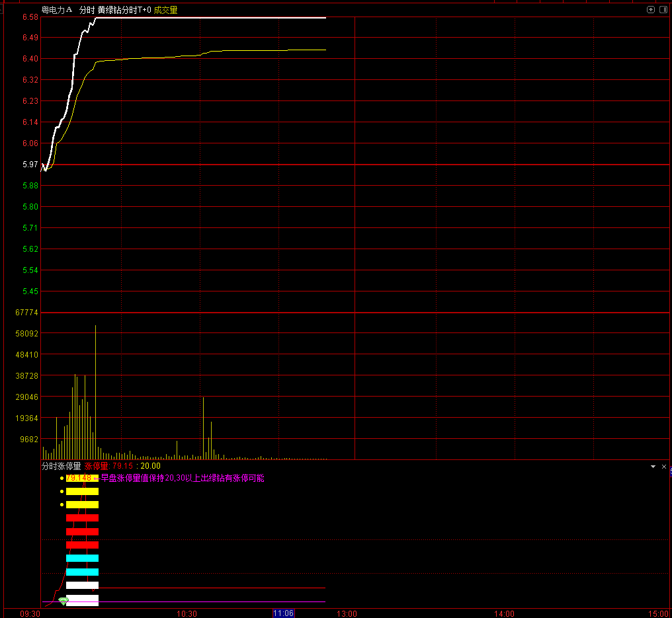Select the 分时 chart mode label
Viewport: 672px width, 618px height.
click(x=87, y=10)
